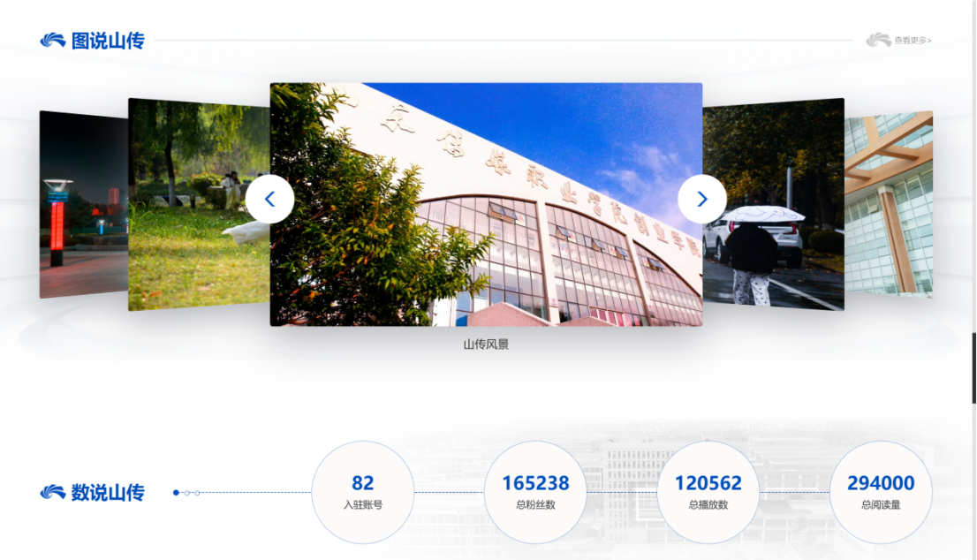This screenshot has width=977, height=560.
Task: Open the 查看更多 link
Action: (913, 41)
